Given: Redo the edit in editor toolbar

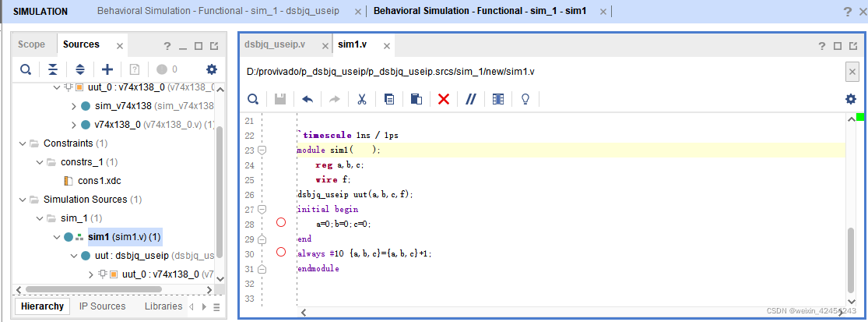Looking at the screenshot, I should click(x=335, y=99).
